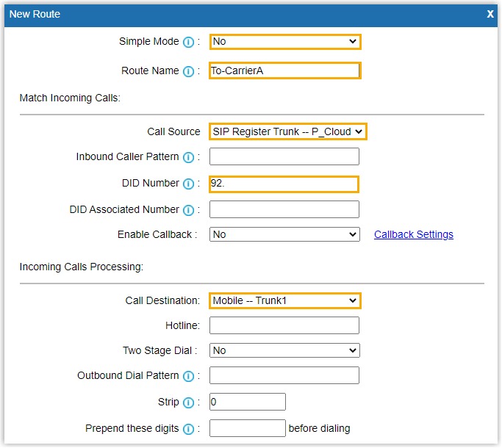The width and height of the screenshot is (502, 448).
Task: Close the New Route dialog
Action: click(490, 14)
